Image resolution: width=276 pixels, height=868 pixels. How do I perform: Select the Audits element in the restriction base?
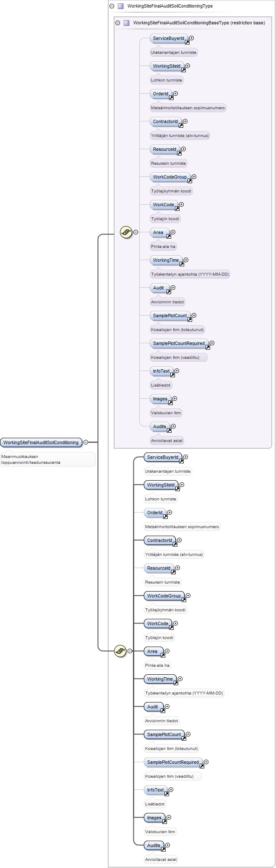[160, 426]
